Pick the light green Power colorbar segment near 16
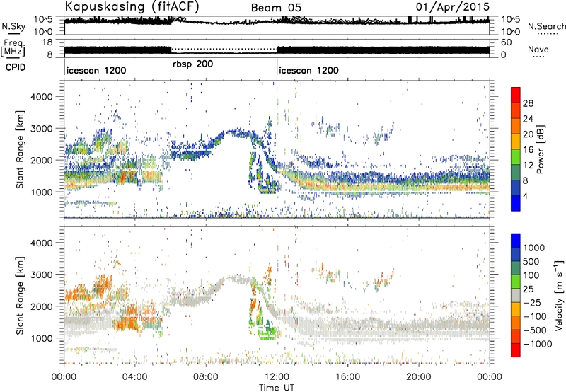 (x=516, y=156)
